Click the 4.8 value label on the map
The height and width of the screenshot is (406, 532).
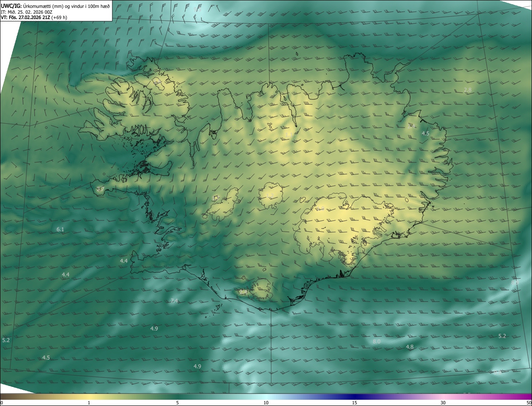[x=410, y=347]
